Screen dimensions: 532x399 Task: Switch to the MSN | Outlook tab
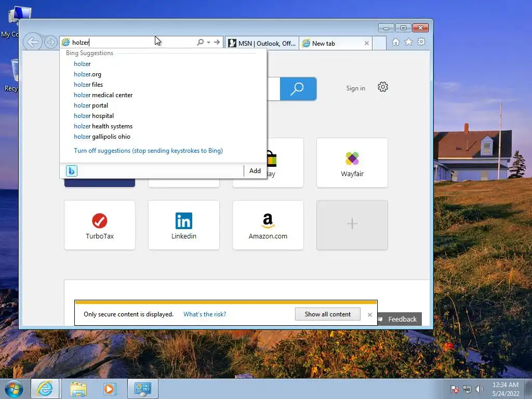tap(262, 44)
